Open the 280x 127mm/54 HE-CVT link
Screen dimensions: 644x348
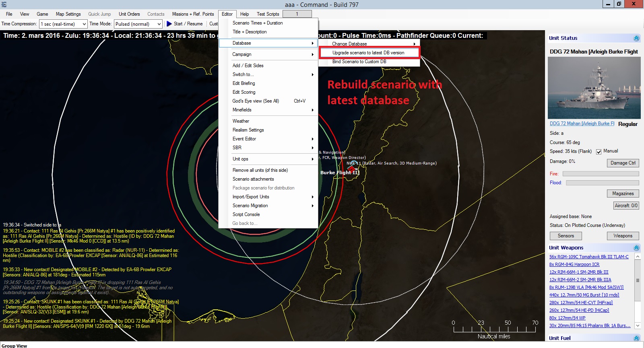pos(581,303)
